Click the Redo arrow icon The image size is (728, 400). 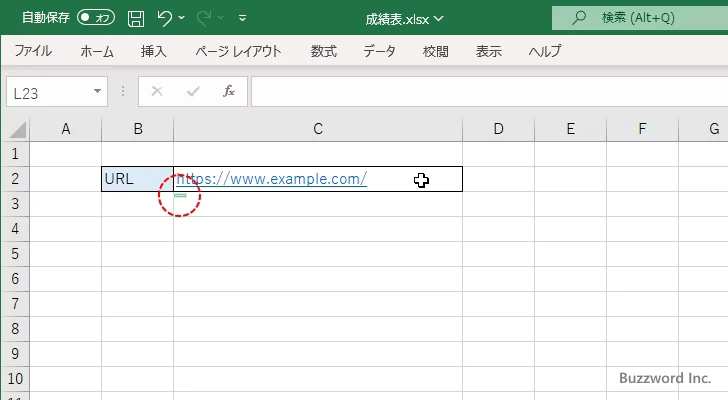point(203,18)
